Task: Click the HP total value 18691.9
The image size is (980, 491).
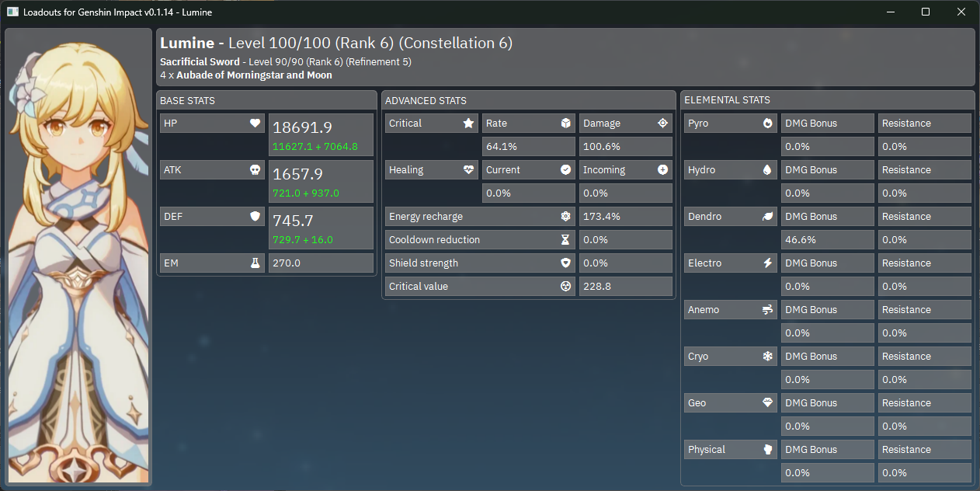Action: [303, 128]
